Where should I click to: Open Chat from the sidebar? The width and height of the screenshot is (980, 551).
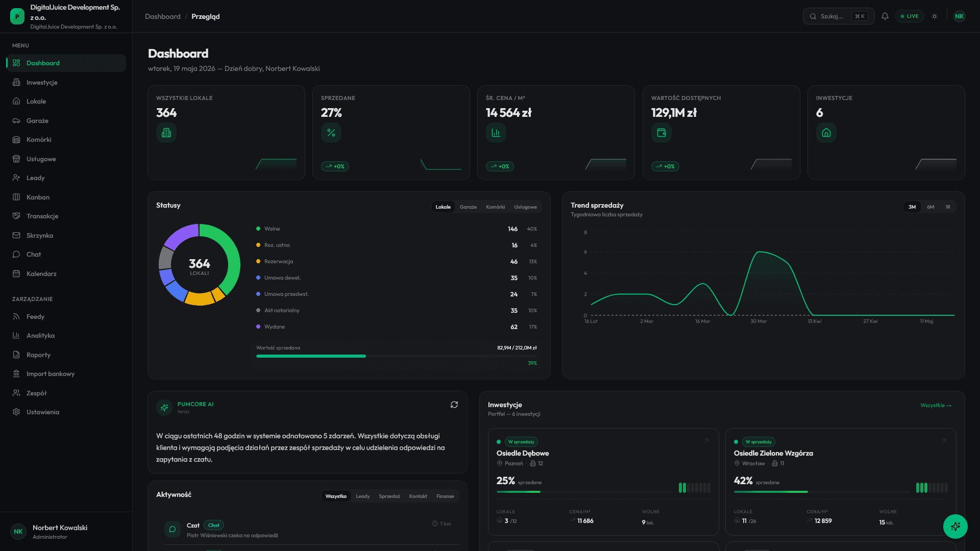[x=66, y=255]
